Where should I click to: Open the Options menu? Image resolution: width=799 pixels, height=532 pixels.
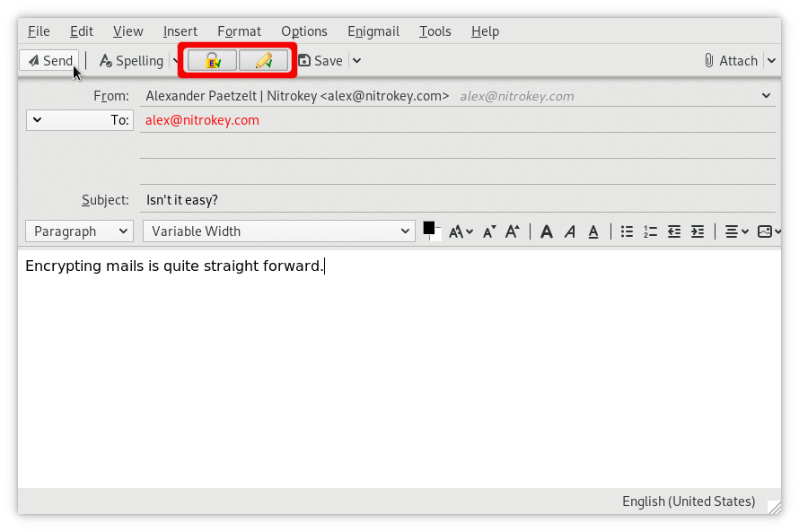point(304,31)
